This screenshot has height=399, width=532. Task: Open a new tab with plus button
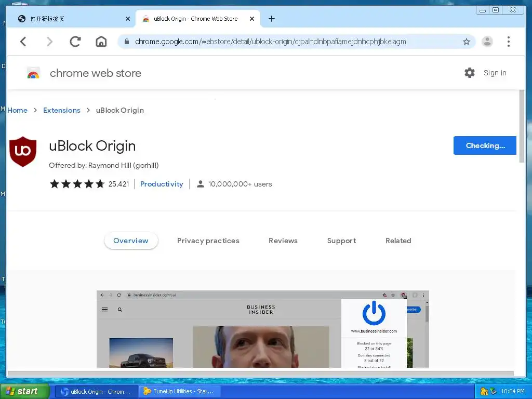[271, 19]
